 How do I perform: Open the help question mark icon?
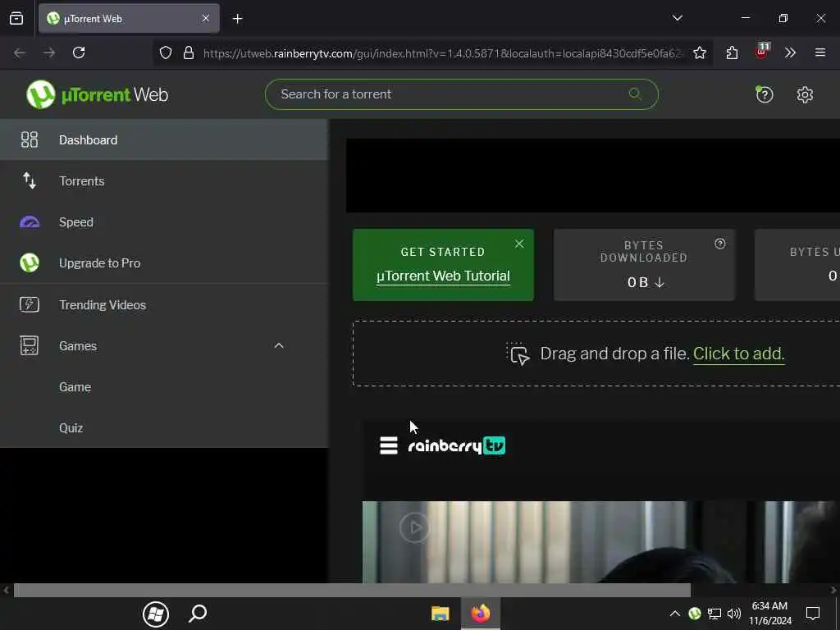pos(764,95)
